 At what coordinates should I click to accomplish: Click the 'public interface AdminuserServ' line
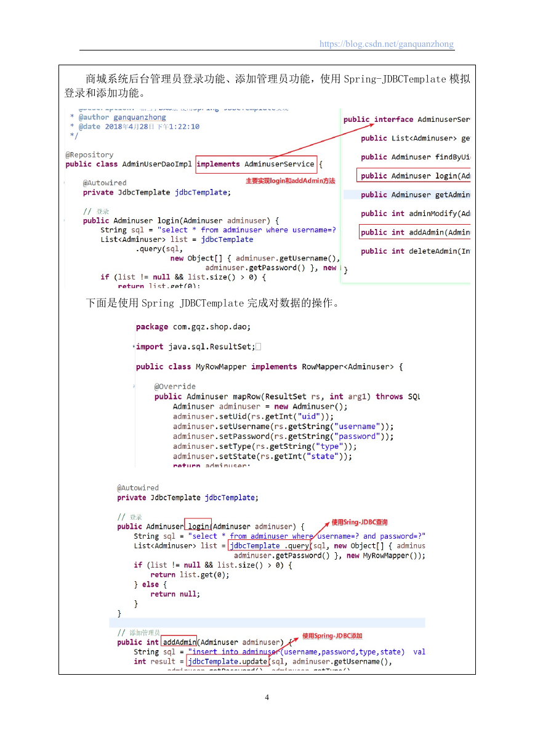pyautogui.click(x=407, y=119)
